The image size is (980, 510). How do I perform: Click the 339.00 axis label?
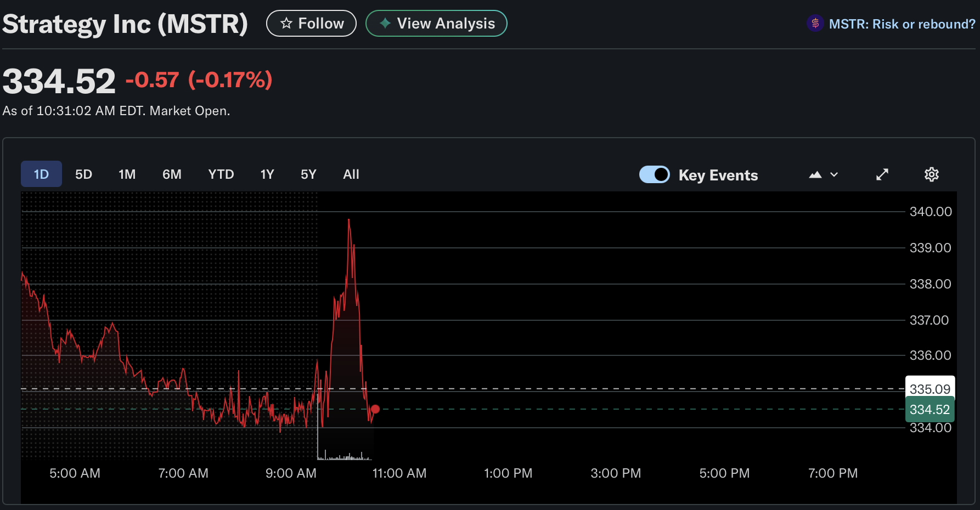(931, 248)
